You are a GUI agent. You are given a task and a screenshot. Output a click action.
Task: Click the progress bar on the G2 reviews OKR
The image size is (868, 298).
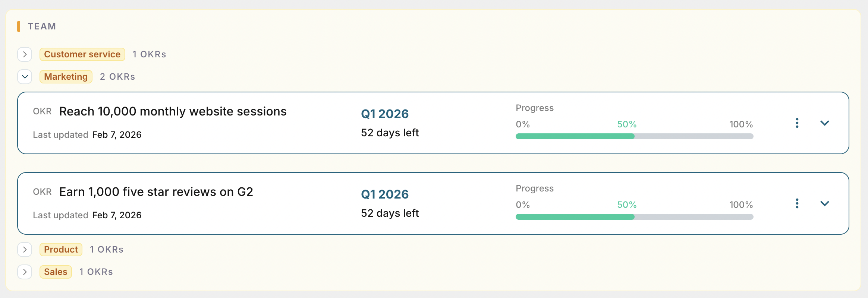634,216
